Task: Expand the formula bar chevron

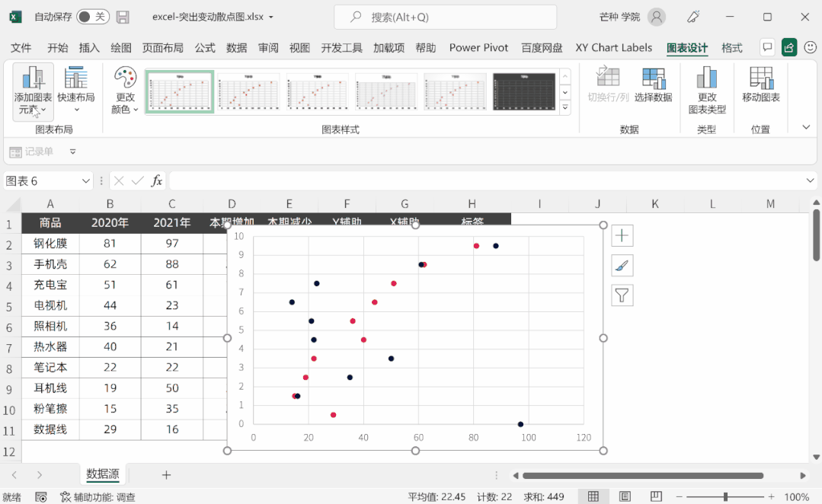Action: (x=810, y=180)
